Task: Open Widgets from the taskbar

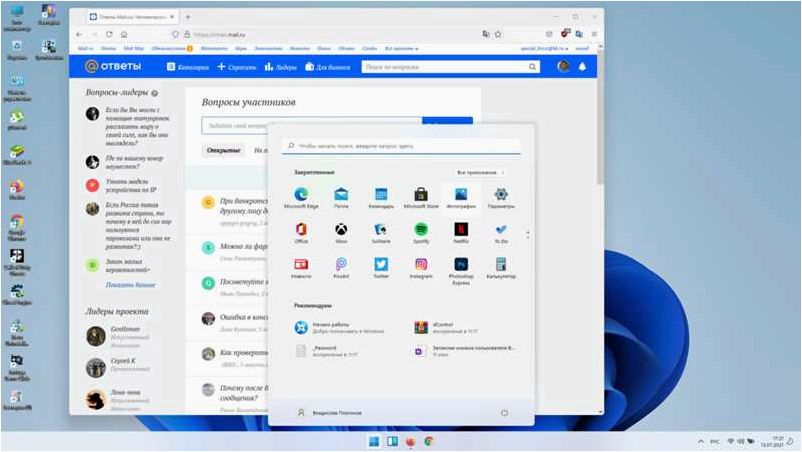Action: [392, 441]
